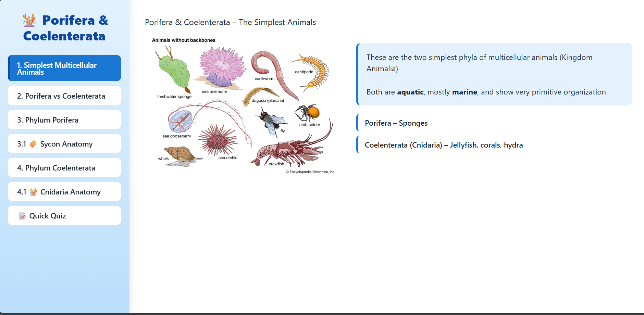Viewport: 644px width, 315px height.
Task: Click the 'fly' label in image
Action: [283, 131]
